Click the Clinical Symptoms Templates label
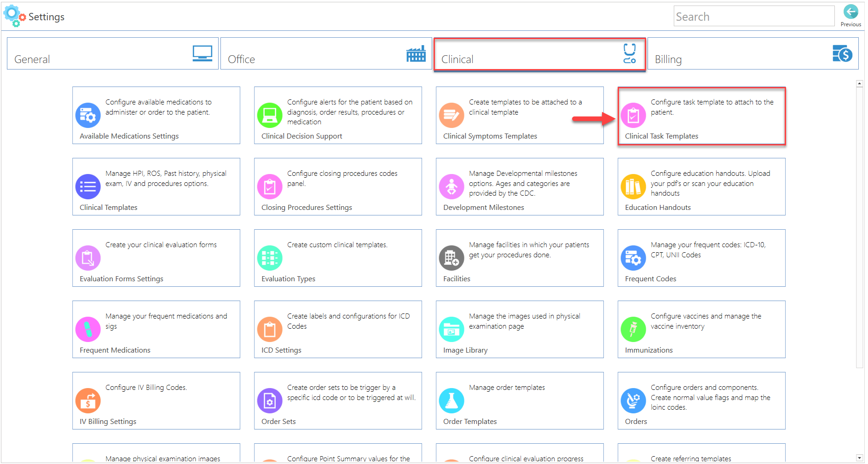Viewport: 868px width, 464px height. coord(490,136)
